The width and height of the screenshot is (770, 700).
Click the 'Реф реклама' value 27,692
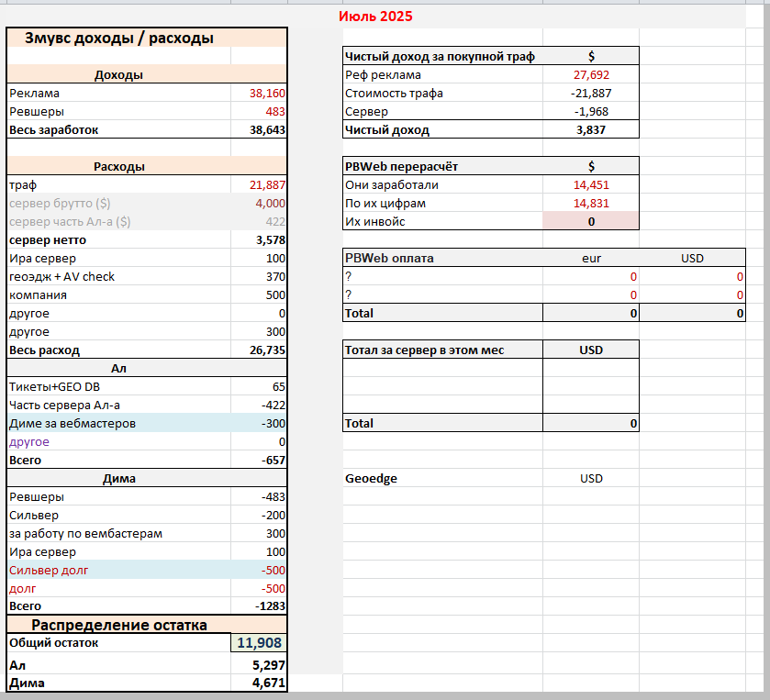point(591,75)
